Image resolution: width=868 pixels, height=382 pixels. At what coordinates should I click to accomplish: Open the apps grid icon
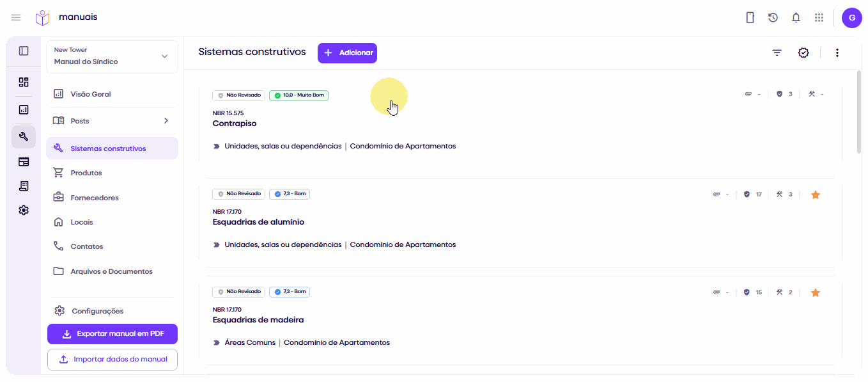819,18
